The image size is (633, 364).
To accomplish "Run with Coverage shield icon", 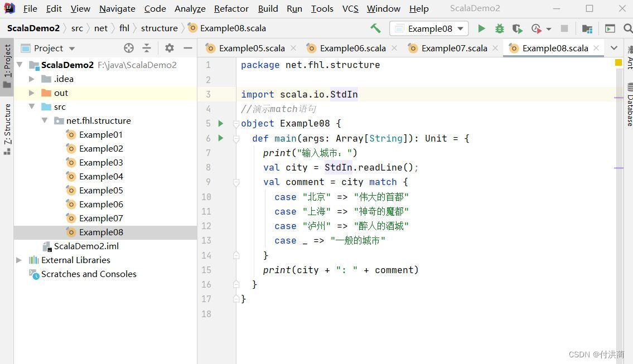I will point(517,28).
